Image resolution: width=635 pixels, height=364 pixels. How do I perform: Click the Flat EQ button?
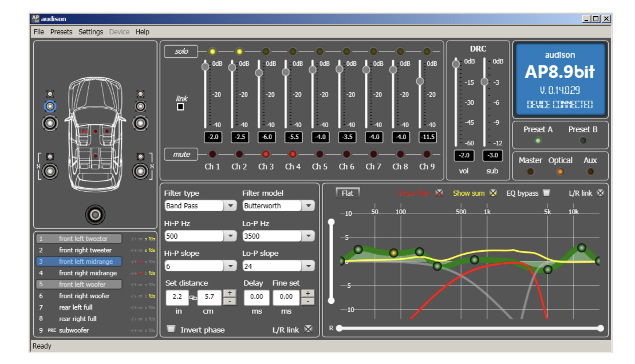[x=348, y=193]
